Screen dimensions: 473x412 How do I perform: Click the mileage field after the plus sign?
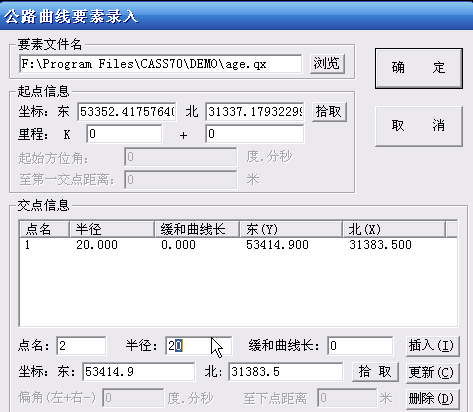[x=255, y=134]
